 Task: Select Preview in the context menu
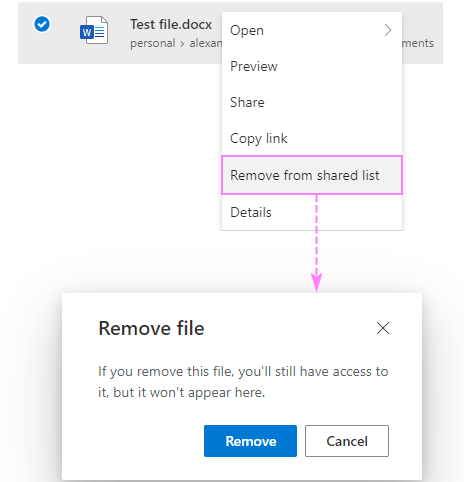(x=312, y=66)
